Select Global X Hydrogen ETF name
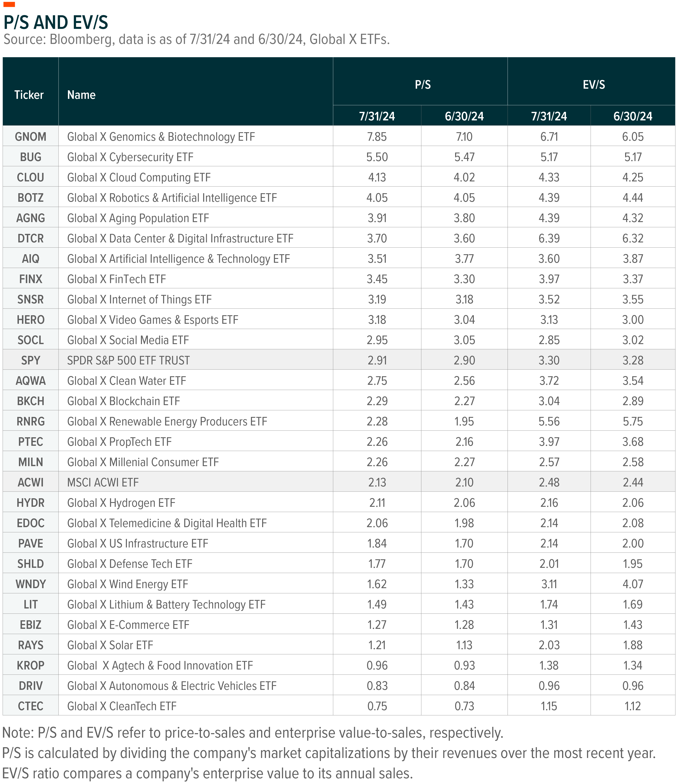The height and width of the screenshot is (784, 678). [121, 503]
